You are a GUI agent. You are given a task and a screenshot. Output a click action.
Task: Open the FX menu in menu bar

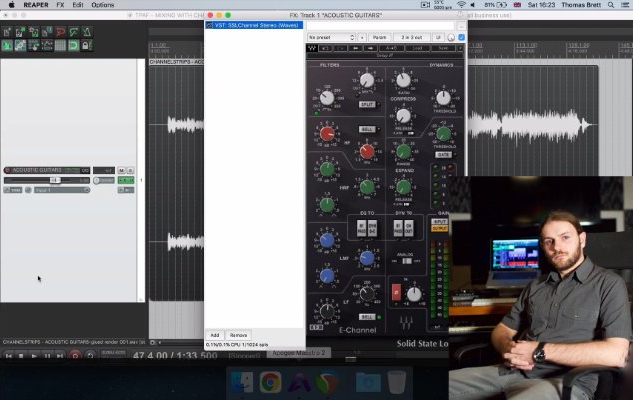click(60, 5)
